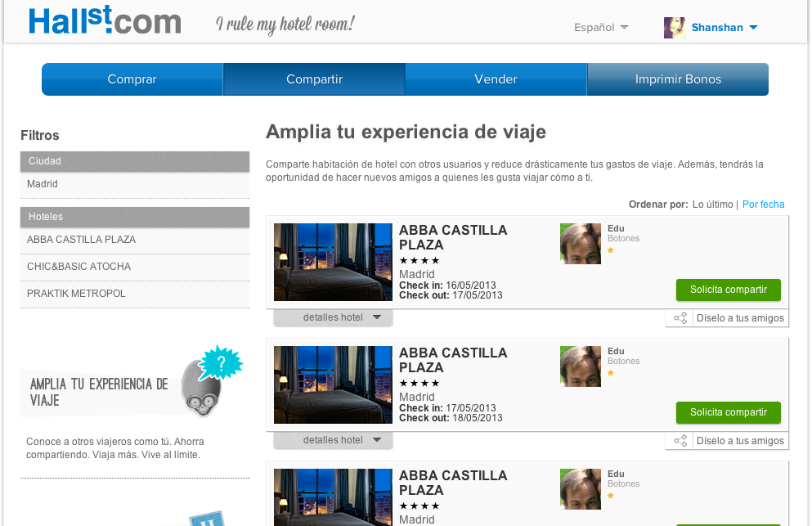Filter by hotel PRAKTIK METROPOL

(x=135, y=294)
